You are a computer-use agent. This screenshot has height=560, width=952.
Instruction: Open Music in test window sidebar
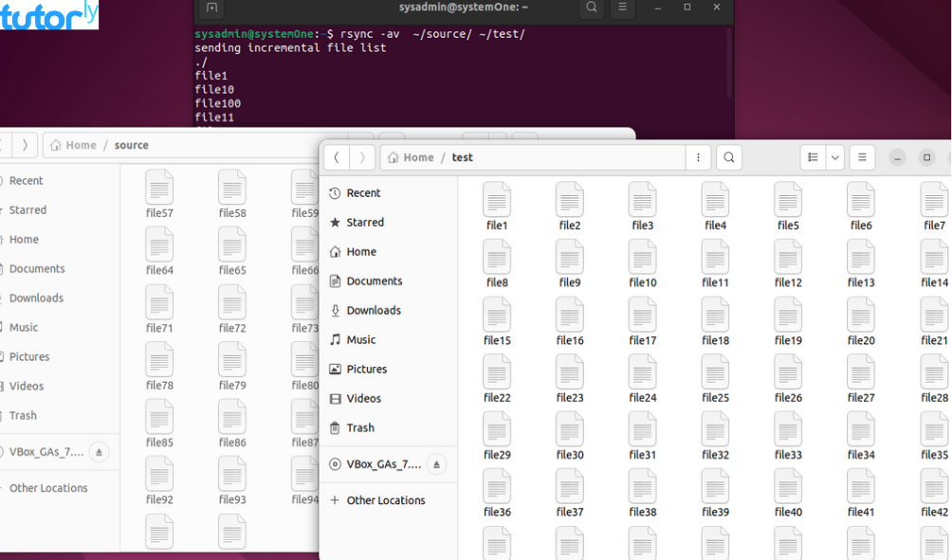point(389,340)
